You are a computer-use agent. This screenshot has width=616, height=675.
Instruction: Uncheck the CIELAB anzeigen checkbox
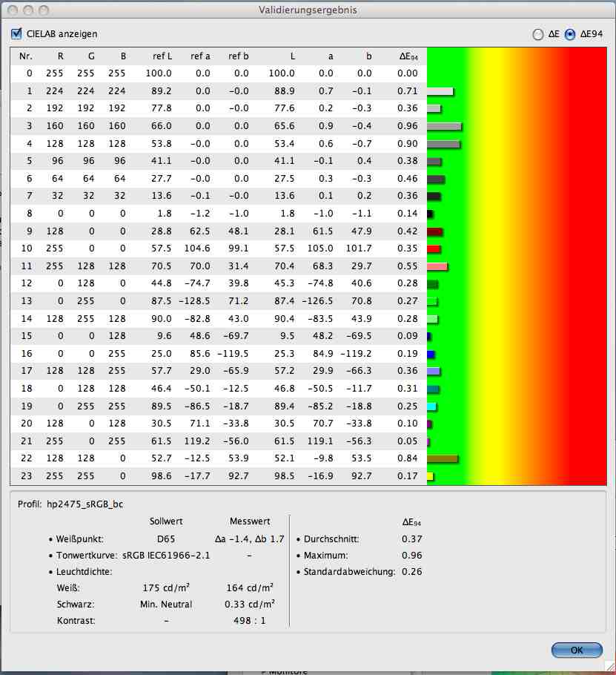click(16, 34)
